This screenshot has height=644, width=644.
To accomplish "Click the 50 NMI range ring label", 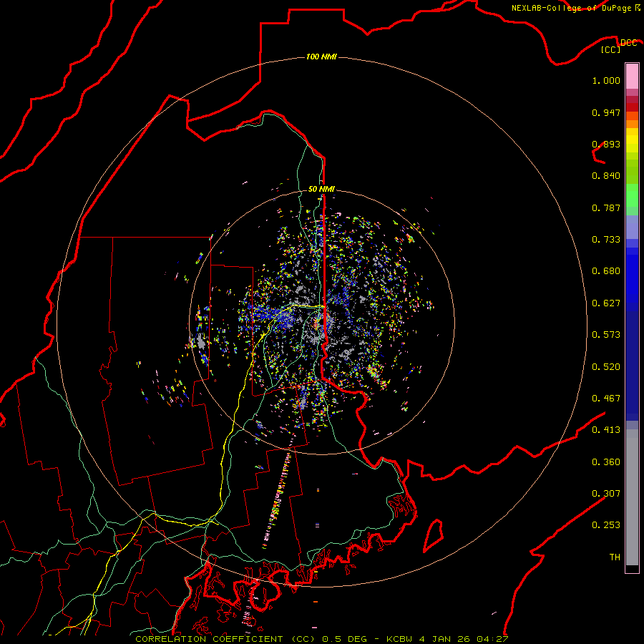I will [x=321, y=189].
